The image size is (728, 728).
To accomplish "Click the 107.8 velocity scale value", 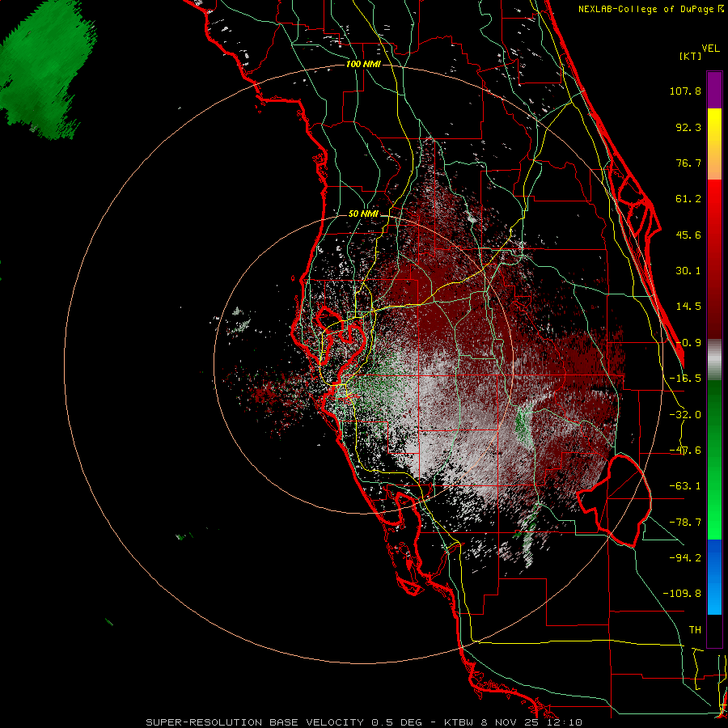I will (685, 91).
